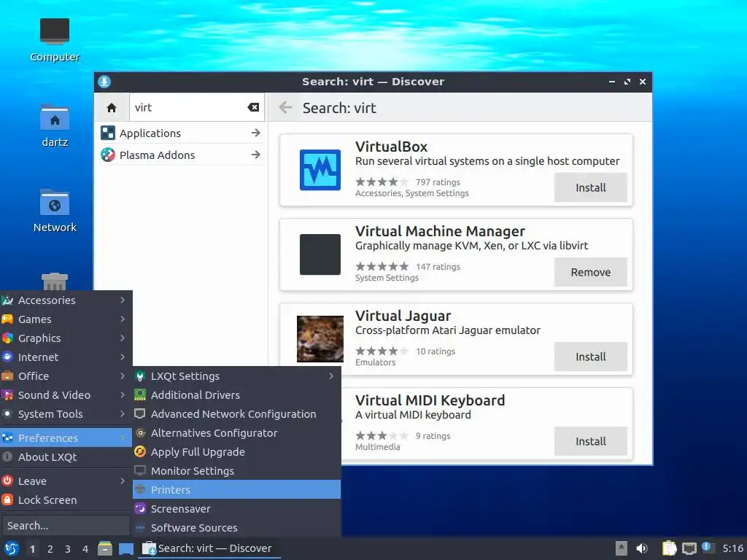Open the Virtual Jaguar thumbnail image
The width and height of the screenshot is (747, 560).
[x=320, y=338]
